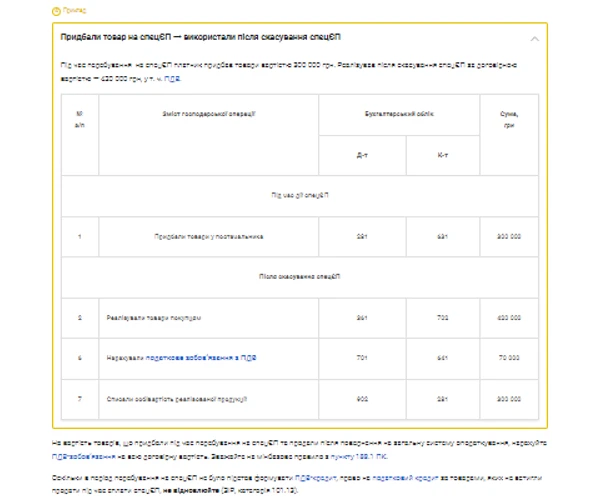Click the 'К-т' sub-header cell
Image resolution: width=600 pixels, height=500 pixels.
click(x=443, y=155)
